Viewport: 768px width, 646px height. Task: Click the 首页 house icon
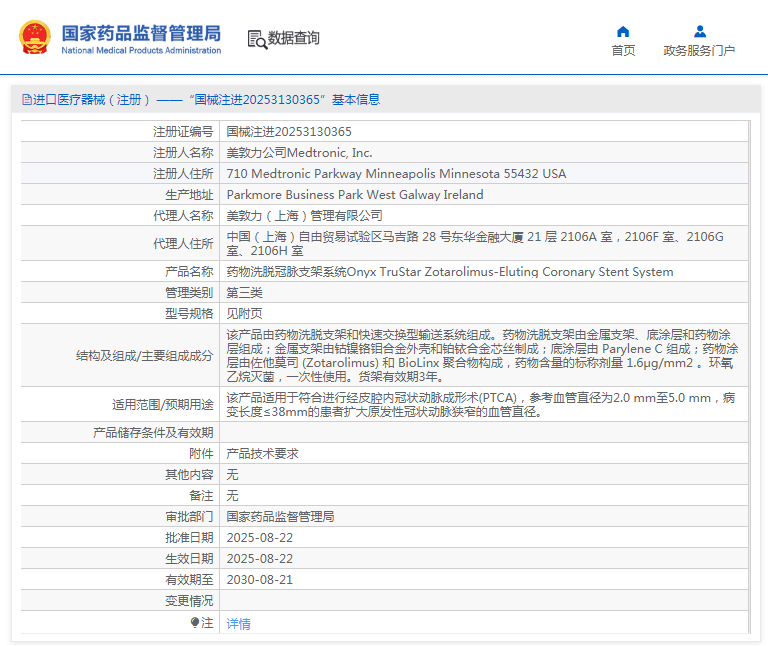623,32
